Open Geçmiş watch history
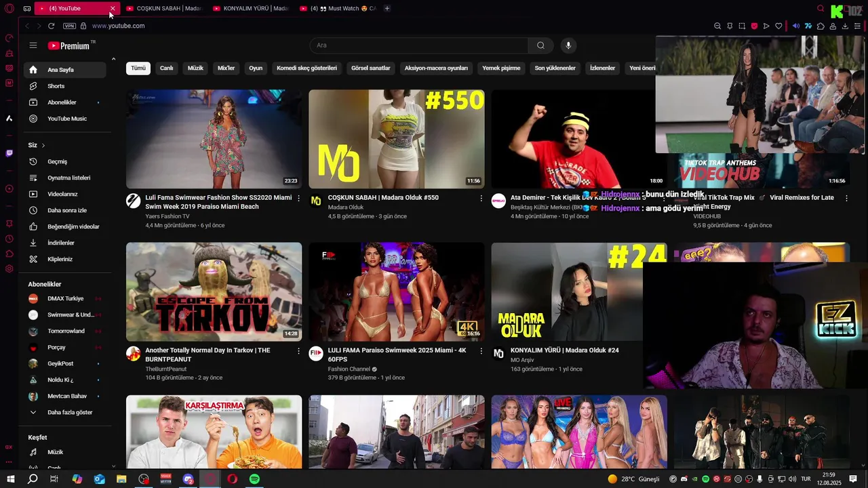 pyautogui.click(x=64, y=161)
